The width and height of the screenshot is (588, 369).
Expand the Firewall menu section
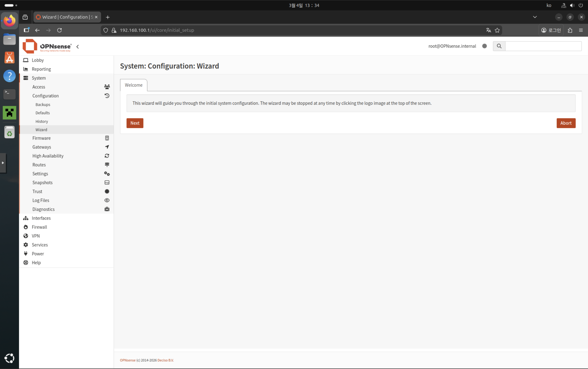tap(39, 227)
